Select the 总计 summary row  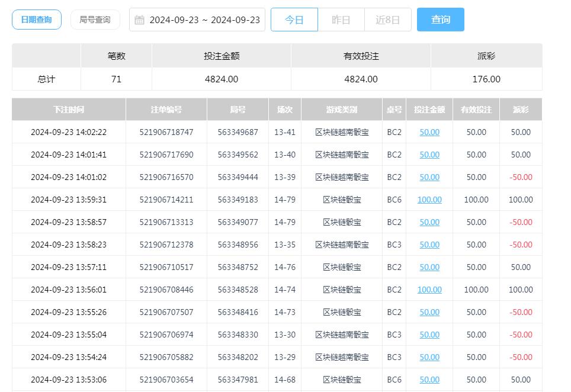[x=46, y=78]
